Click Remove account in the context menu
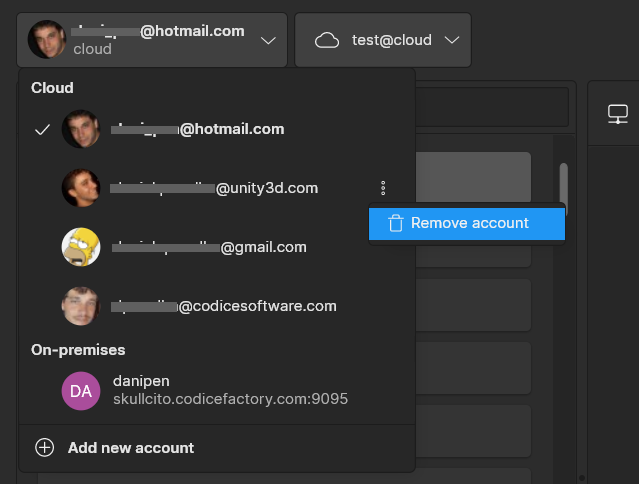 click(x=467, y=224)
